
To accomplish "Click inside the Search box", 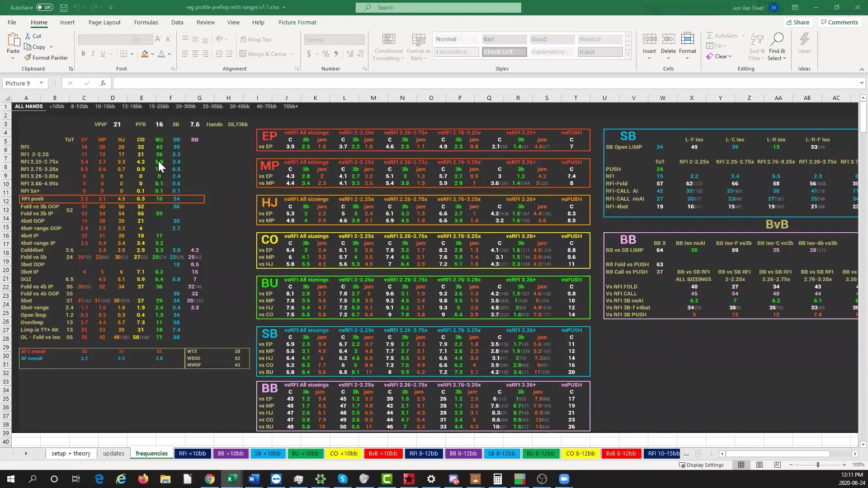I will click(439, 7).
